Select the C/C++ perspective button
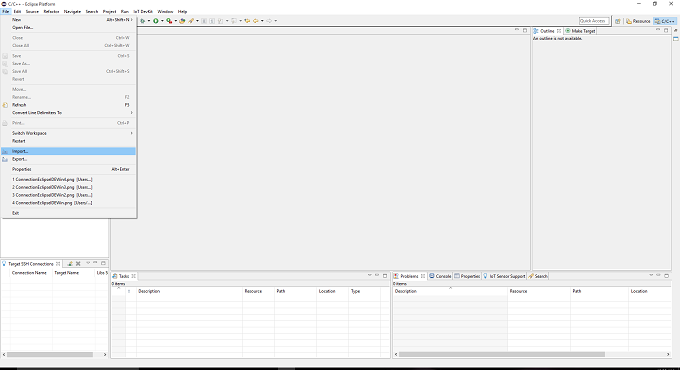The height and width of the screenshot is (370, 680). click(x=665, y=21)
